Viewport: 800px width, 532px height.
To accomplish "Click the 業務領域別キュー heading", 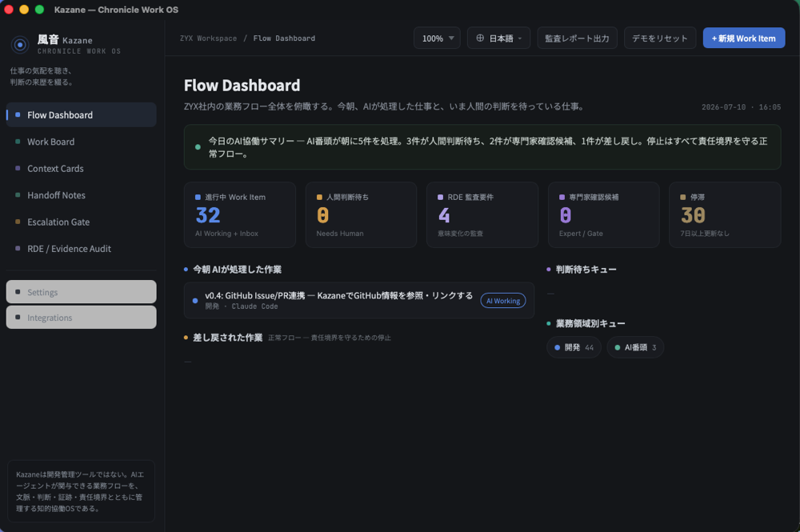I will [590, 323].
